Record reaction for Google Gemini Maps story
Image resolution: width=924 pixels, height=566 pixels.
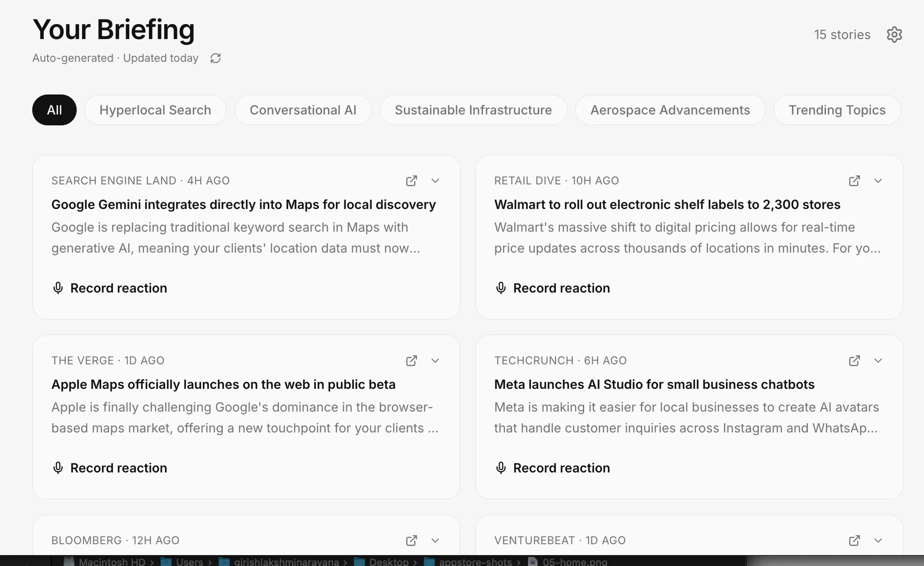click(109, 288)
